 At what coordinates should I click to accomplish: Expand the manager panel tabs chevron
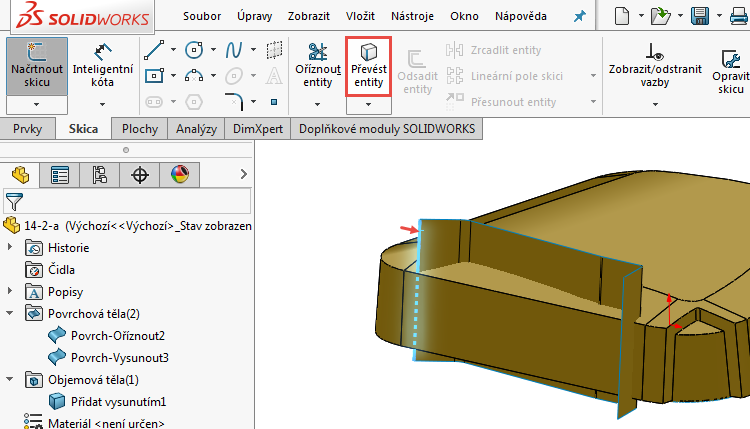point(243,174)
